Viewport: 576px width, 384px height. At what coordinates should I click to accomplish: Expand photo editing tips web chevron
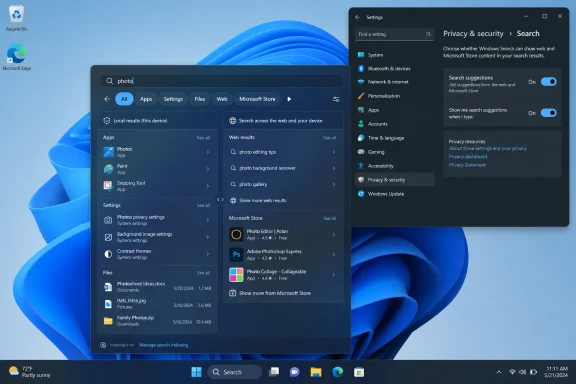pyautogui.click(x=334, y=152)
